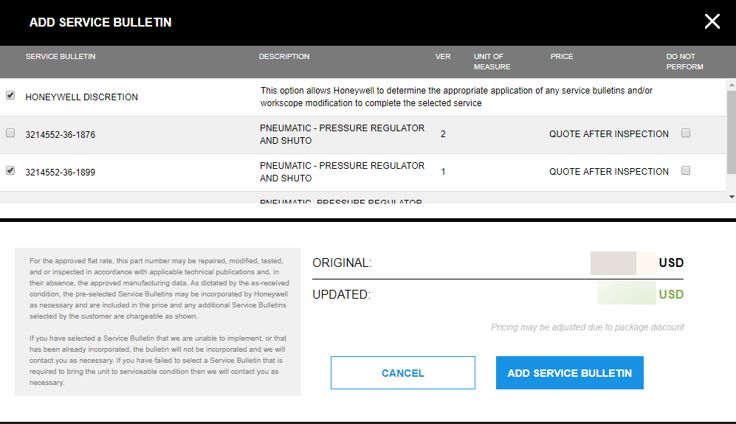736x424 pixels.
Task: Uncheck the box for bulletin 3214552-36-1899
Action: 11,171
